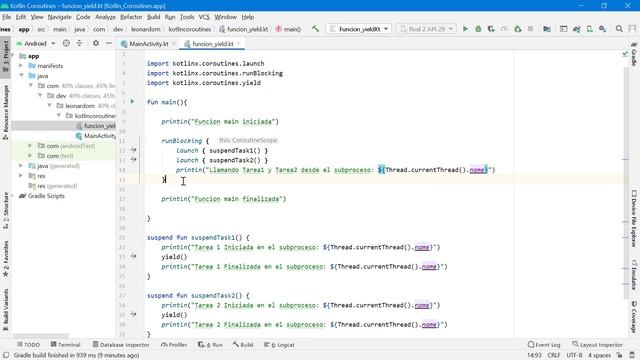
Task: Click the UTF-8 encoding in status bar
Action: click(x=574, y=355)
